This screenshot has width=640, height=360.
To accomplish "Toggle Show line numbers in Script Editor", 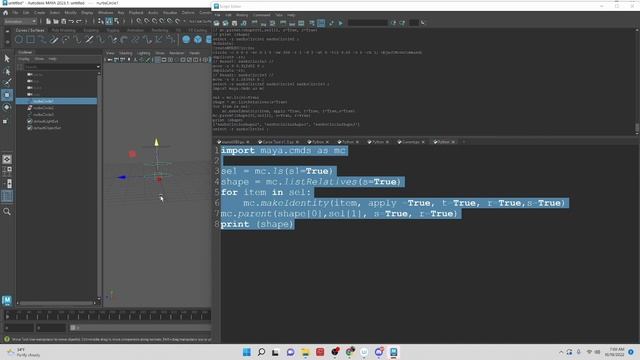I will [x=321, y=23].
